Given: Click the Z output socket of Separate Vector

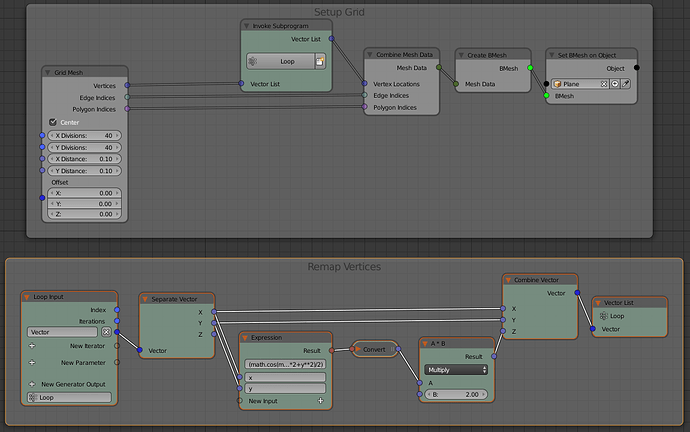Looking at the screenshot, I should tap(214, 334).
